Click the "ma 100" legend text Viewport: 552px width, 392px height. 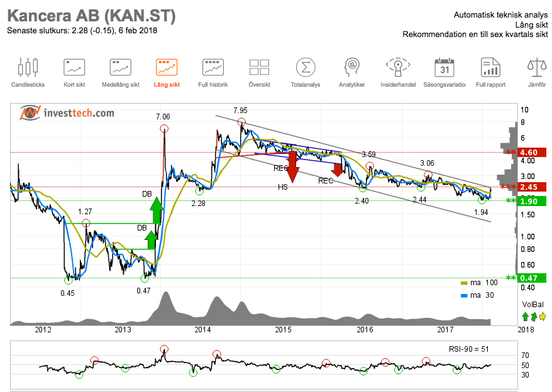tap(484, 283)
